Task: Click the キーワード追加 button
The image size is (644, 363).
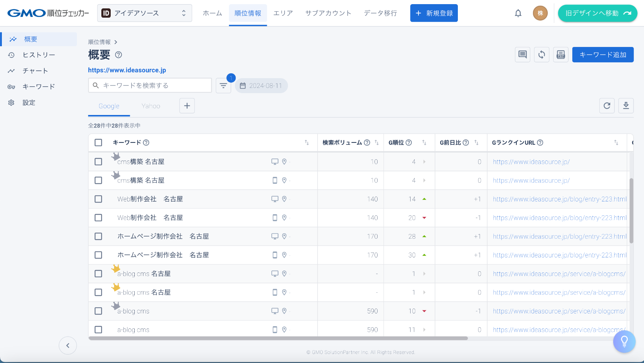Action: point(603,55)
